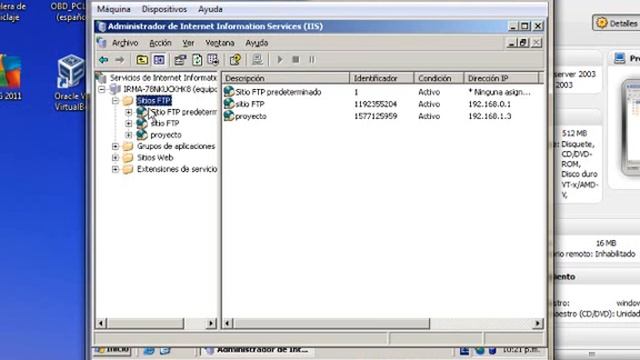The height and width of the screenshot is (360, 640).
Task: Go up one level with folder icon
Action: tap(142, 60)
